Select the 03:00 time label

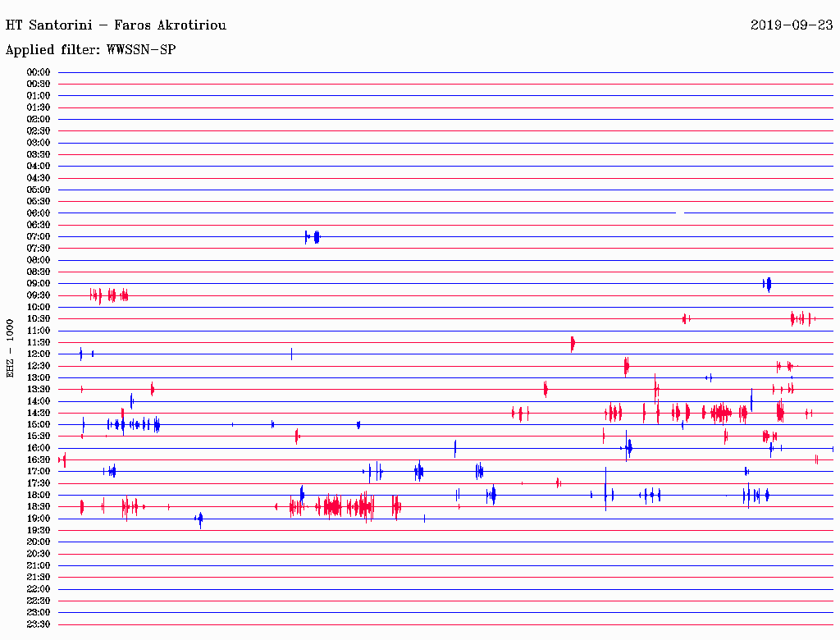(39, 143)
